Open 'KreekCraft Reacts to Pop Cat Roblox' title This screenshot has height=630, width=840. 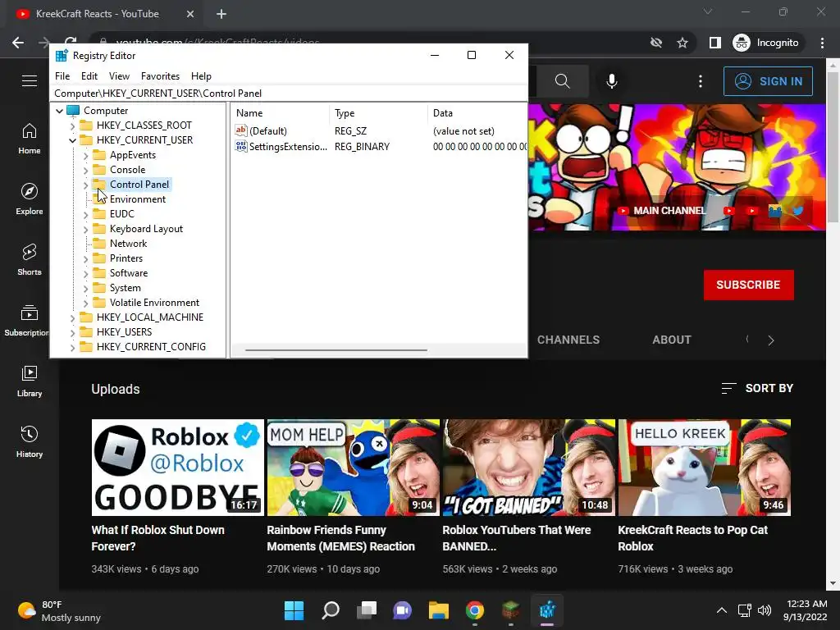692,538
